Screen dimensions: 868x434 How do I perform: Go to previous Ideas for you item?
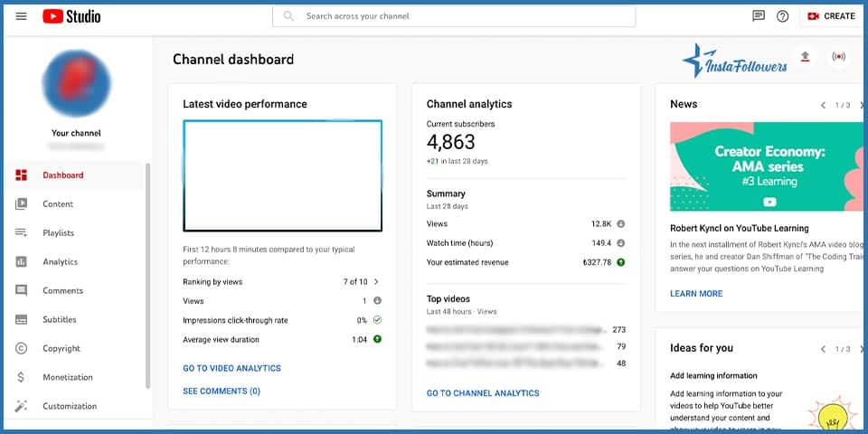pos(823,349)
